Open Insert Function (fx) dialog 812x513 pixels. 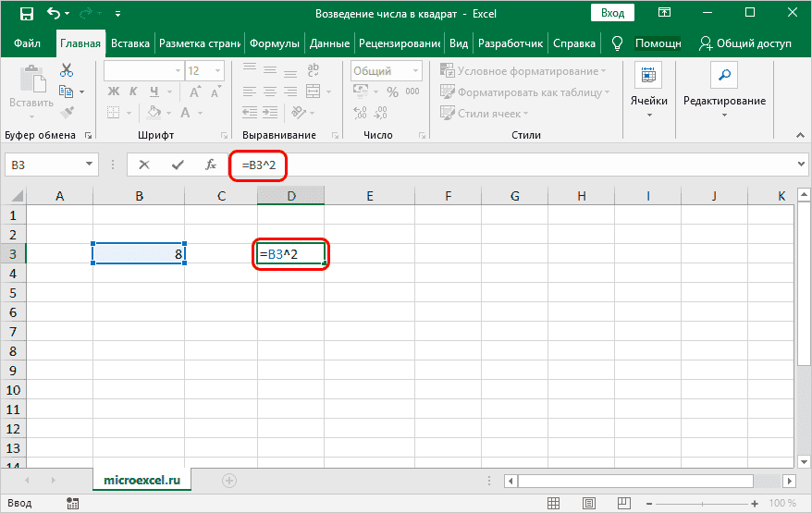[x=211, y=165]
